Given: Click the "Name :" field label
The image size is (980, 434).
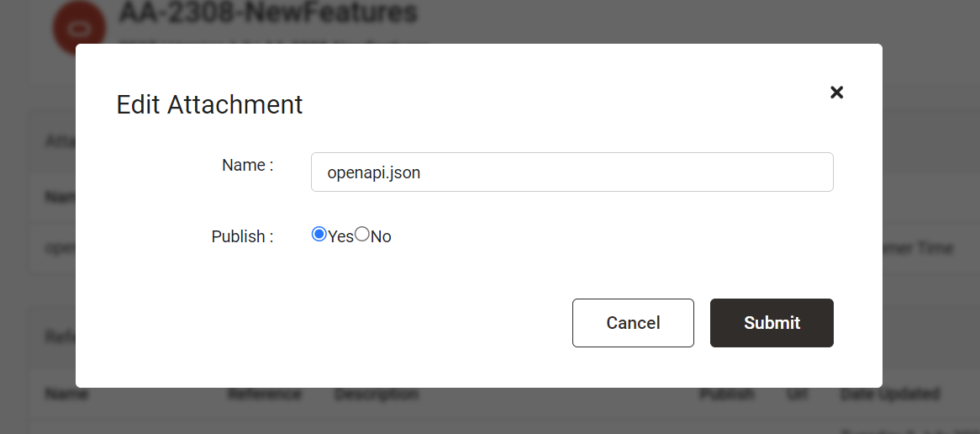Looking at the screenshot, I should (x=247, y=165).
